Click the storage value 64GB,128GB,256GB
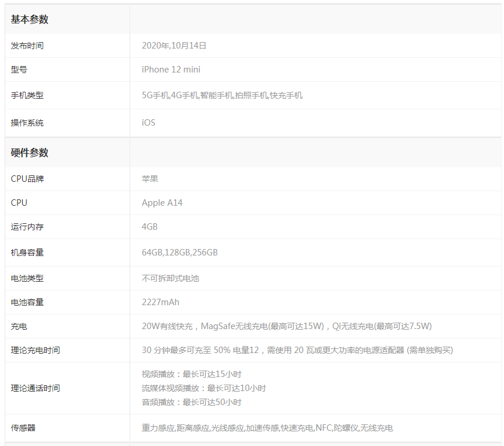Viewport: 504px width, 446px height. click(x=179, y=253)
